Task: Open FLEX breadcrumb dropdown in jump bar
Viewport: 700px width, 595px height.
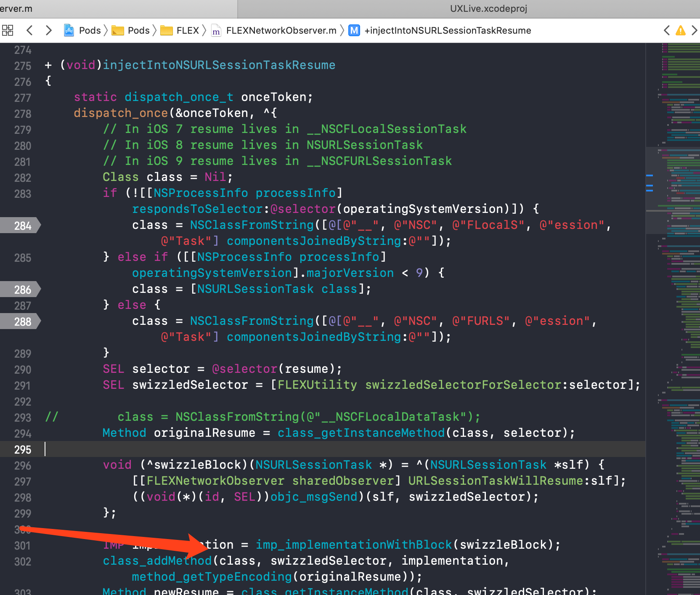Action: pos(188,30)
